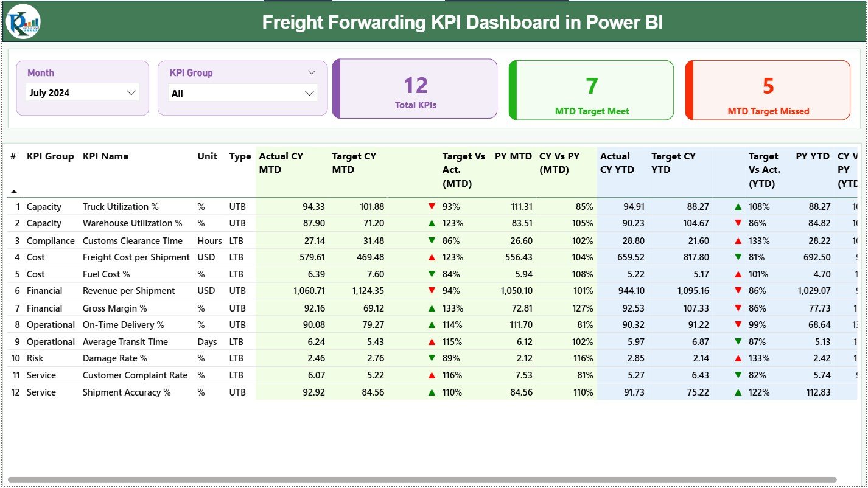
Task: Click the red indicator for Revenue per Shipment MTD
Action: point(432,291)
